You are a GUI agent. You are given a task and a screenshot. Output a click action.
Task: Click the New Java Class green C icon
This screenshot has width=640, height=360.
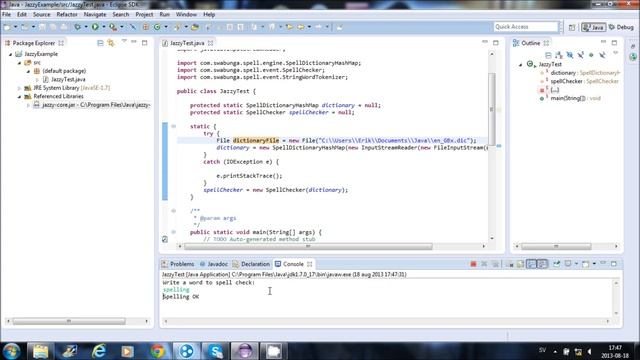click(x=157, y=27)
